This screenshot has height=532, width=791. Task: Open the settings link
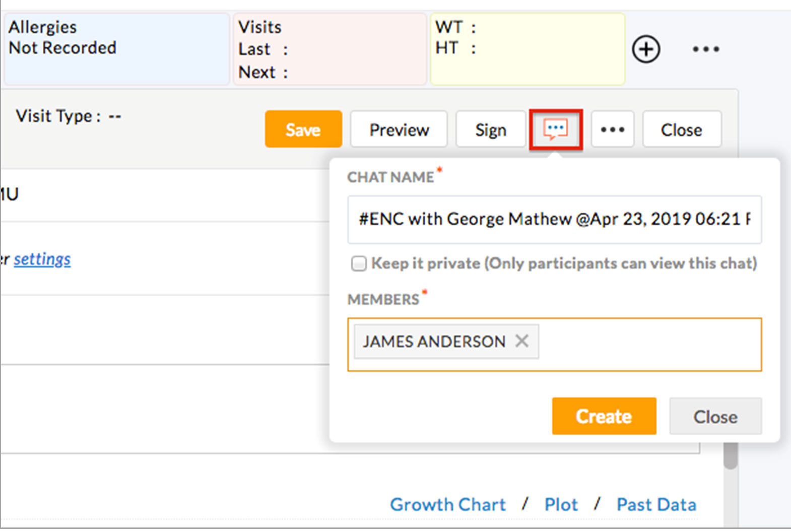coord(42,259)
